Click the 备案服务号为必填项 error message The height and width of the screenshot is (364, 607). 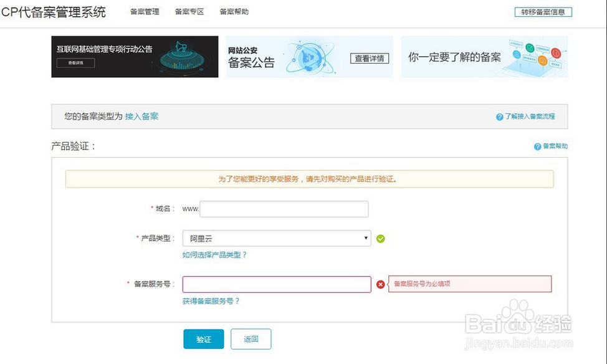pyautogui.click(x=470, y=284)
